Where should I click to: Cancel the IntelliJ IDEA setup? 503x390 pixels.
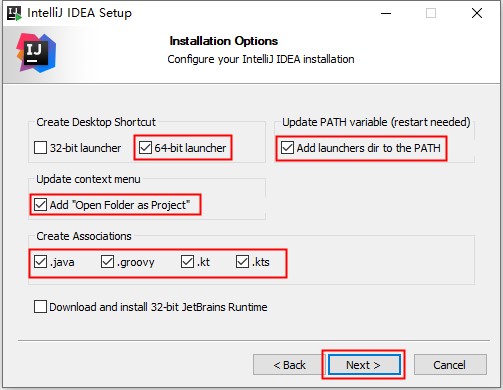coord(450,365)
